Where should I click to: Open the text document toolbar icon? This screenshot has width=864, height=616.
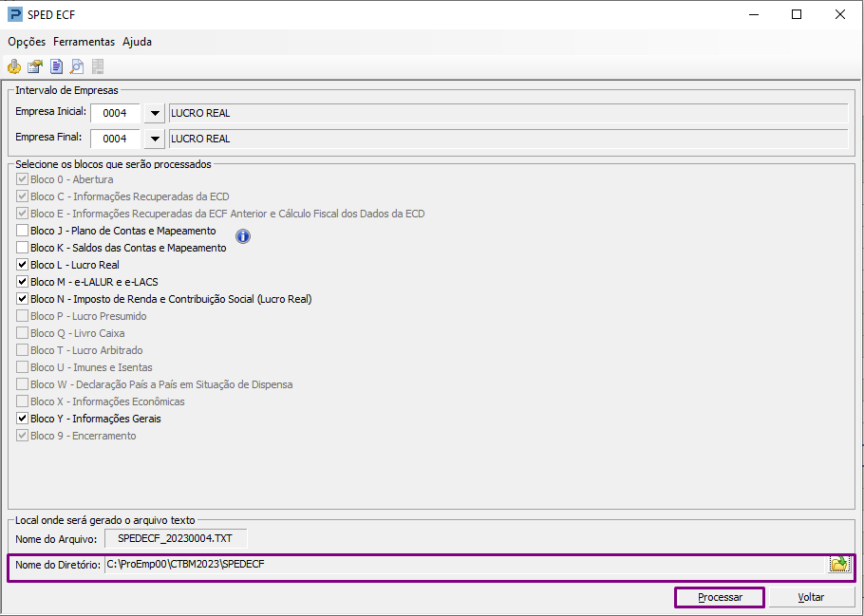56,66
